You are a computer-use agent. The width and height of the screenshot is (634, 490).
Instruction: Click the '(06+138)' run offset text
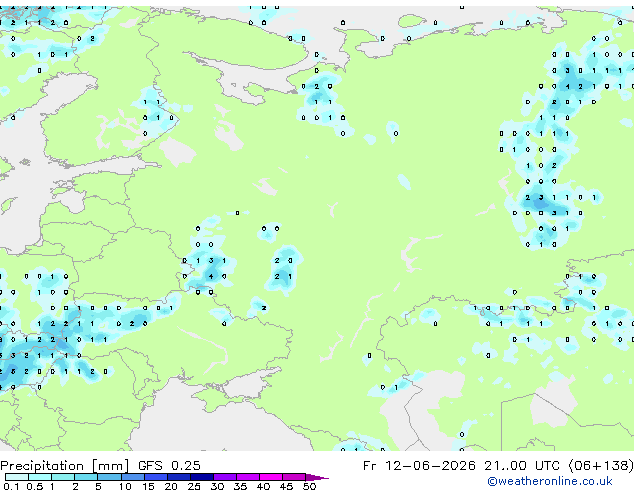click(601, 466)
